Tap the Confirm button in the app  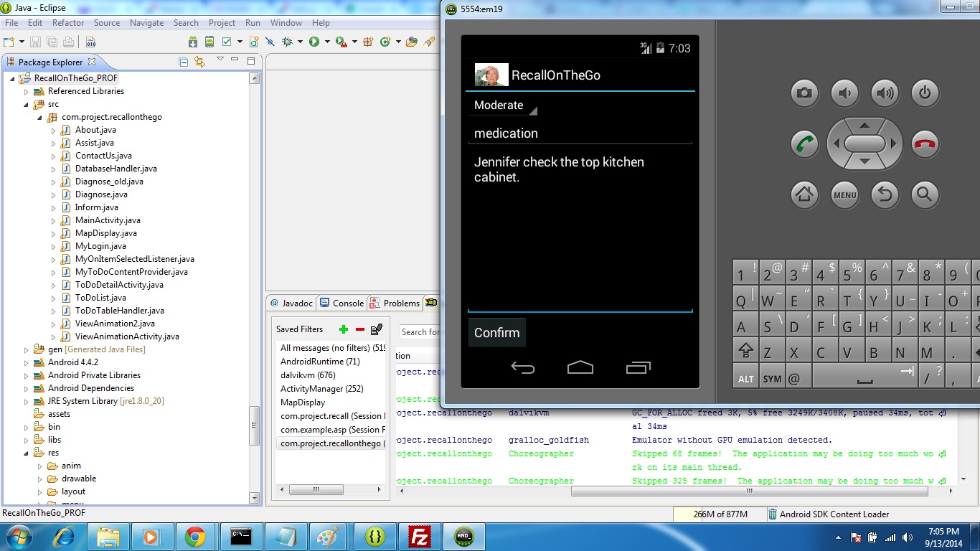point(496,332)
